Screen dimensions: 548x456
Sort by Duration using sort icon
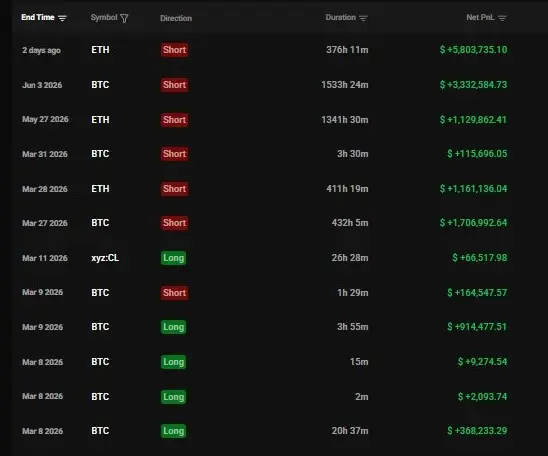click(x=363, y=18)
